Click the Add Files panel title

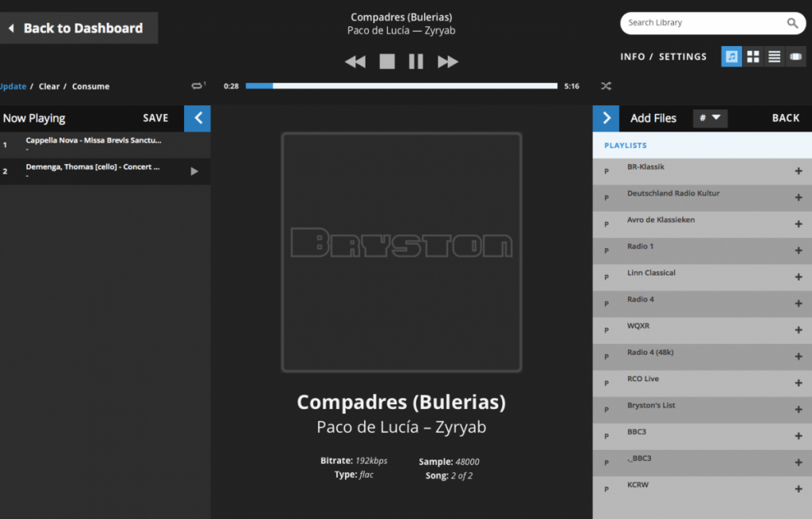[x=653, y=118]
